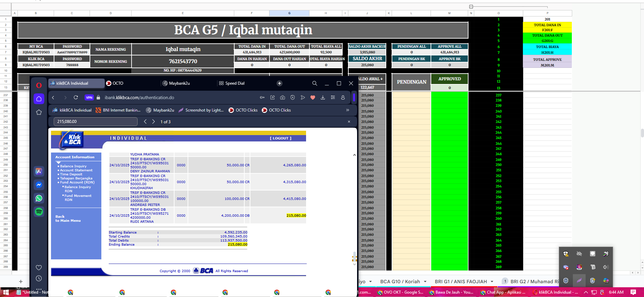Open the downloads icon in Opera
The image size is (644, 297).
pyautogui.click(x=323, y=97)
